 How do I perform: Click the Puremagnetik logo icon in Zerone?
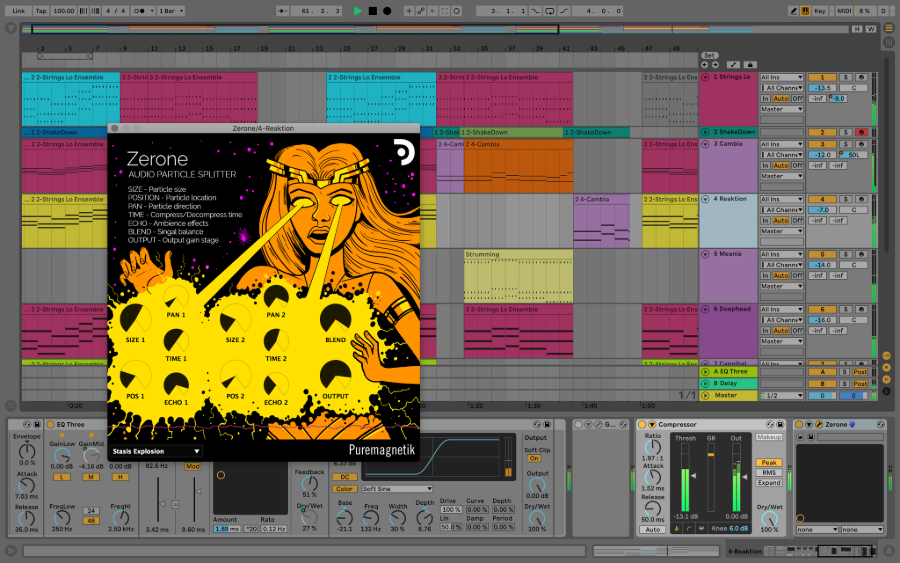[404, 149]
